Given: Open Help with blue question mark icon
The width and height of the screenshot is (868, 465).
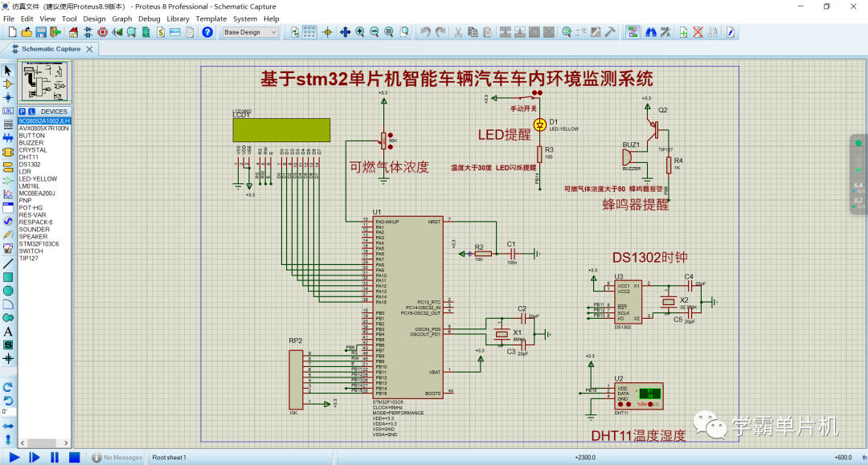Looking at the screenshot, I should (x=207, y=33).
